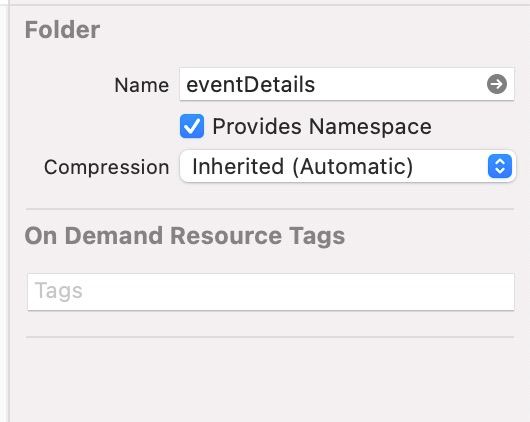Select the Inherited (Automatic) value text
The width and height of the screenshot is (530, 422).
(x=303, y=166)
